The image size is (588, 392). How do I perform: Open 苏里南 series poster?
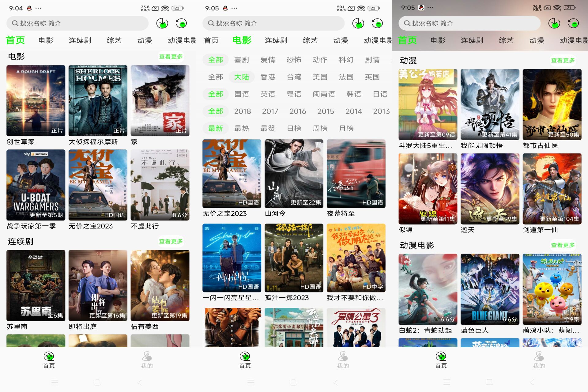(36, 285)
